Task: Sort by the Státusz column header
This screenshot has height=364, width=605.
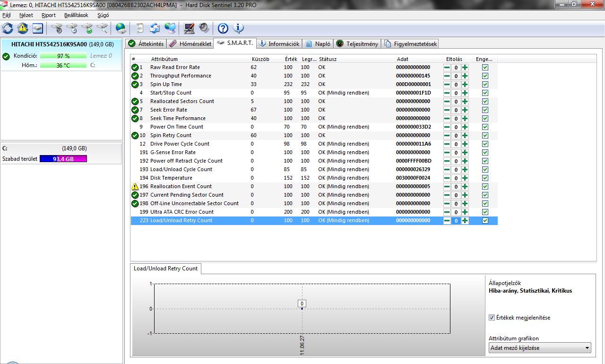Action: [356, 59]
